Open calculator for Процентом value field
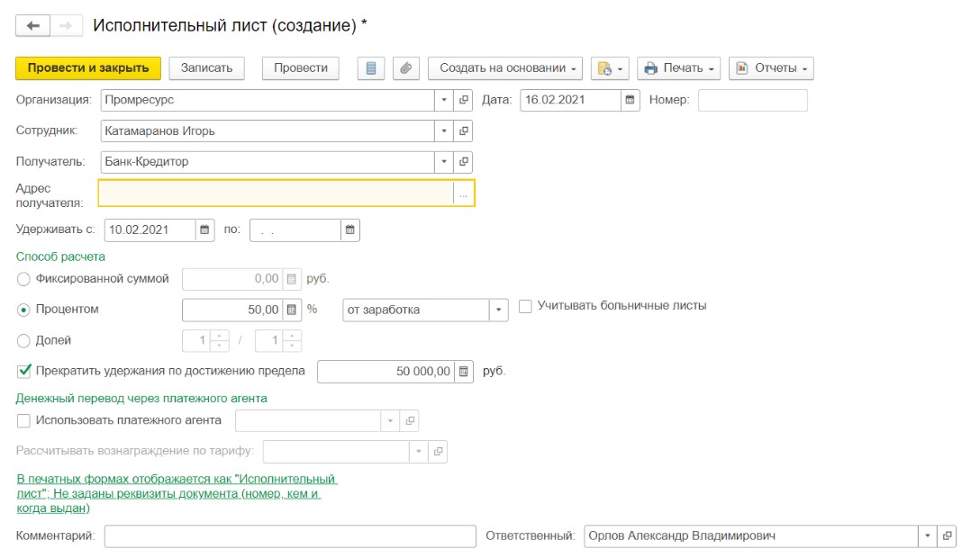Screen dimensions: 980x558 pyautogui.click(x=293, y=310)
